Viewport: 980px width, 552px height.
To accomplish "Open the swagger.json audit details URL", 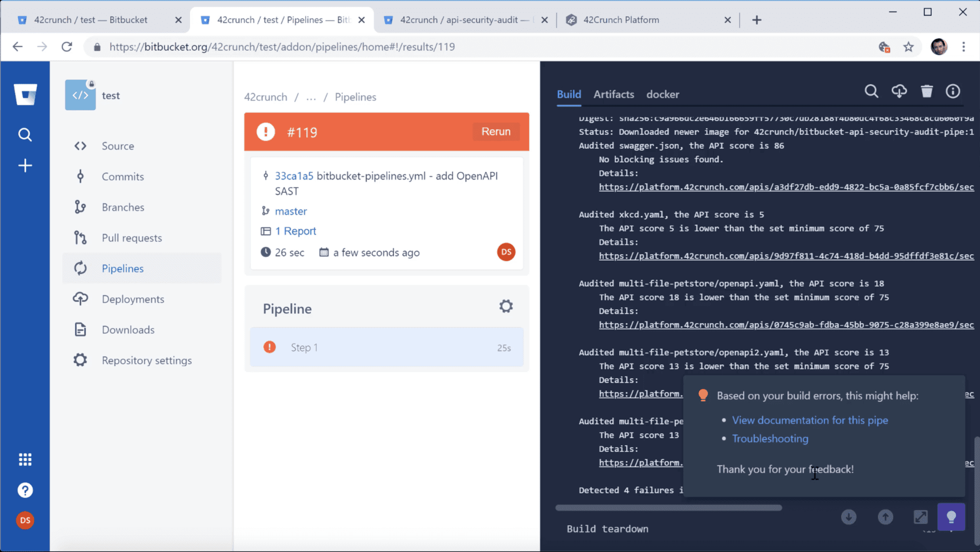I will click(x=786, y=187).
